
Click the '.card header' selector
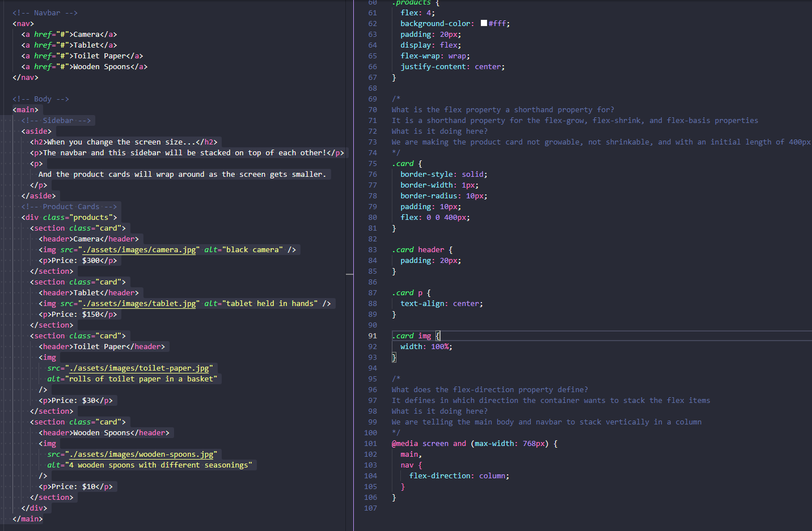click(x=422, y=249)
